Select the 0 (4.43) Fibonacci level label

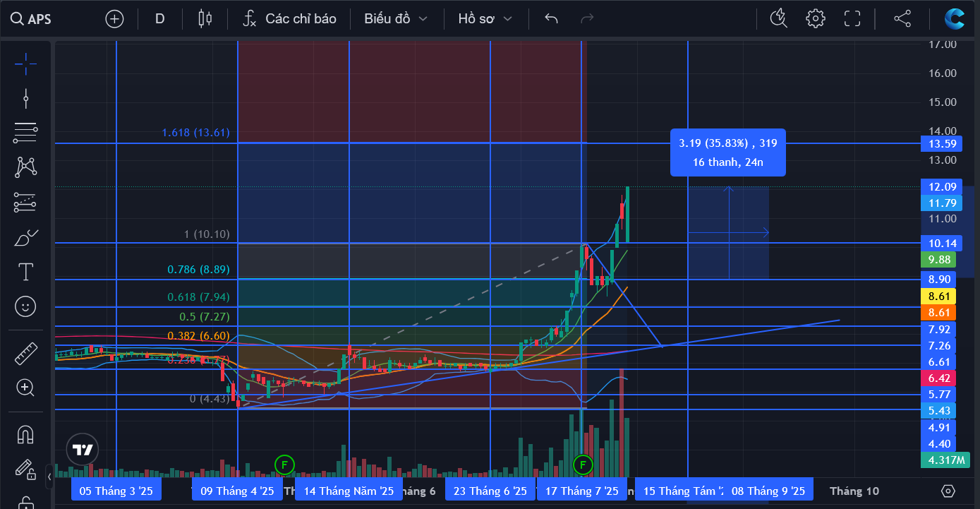pos(210,399)
